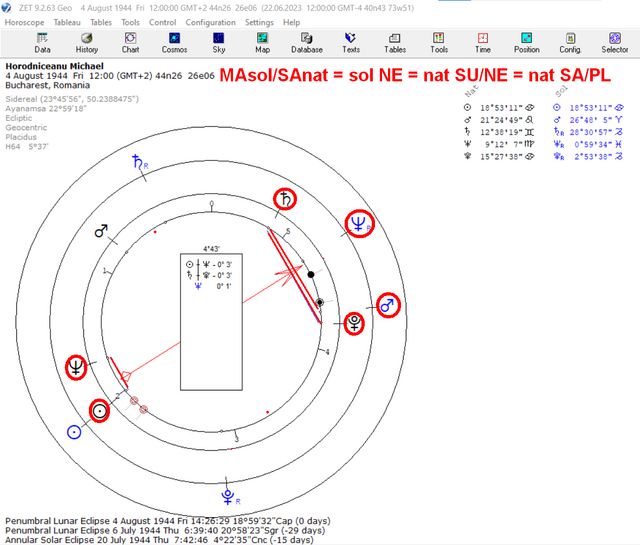Click the name Horodniceanu Michael
640x545 pixels.
tap(54, 66)
